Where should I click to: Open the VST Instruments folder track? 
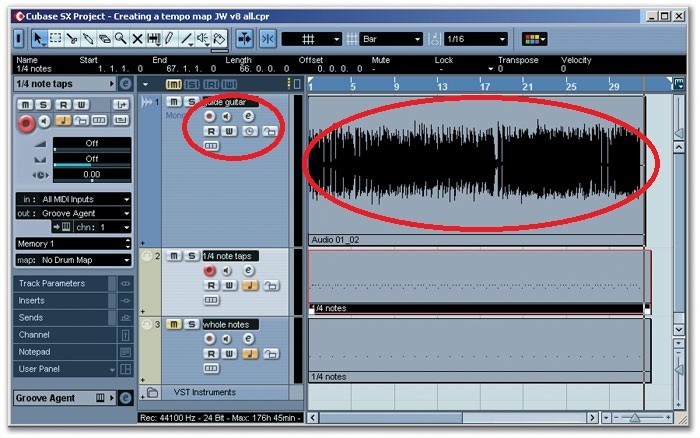pyautogui.click(x=152, y=392)
